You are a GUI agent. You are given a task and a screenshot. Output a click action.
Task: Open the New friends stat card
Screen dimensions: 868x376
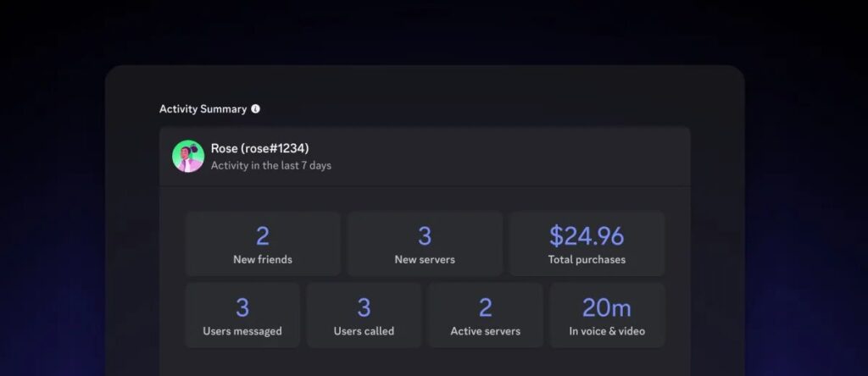(263, 244)
